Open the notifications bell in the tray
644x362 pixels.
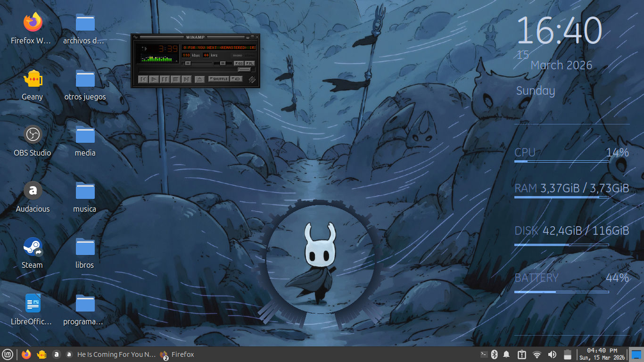[x=506, y=354]
